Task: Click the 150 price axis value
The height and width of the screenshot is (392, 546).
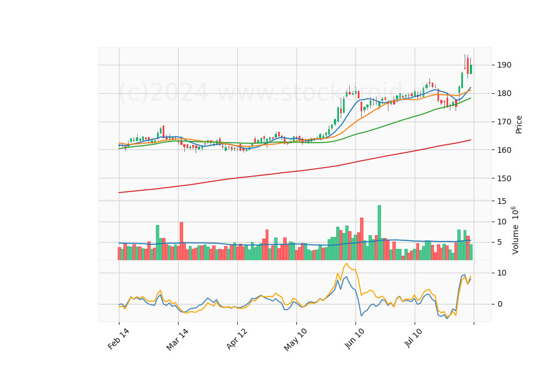Action: (x=504, y=178)
